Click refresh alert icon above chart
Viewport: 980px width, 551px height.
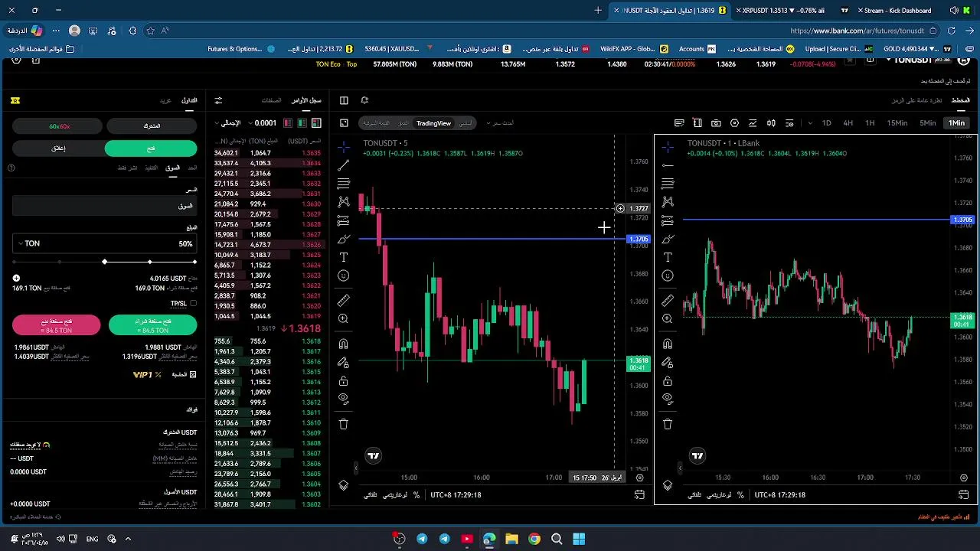364,100
